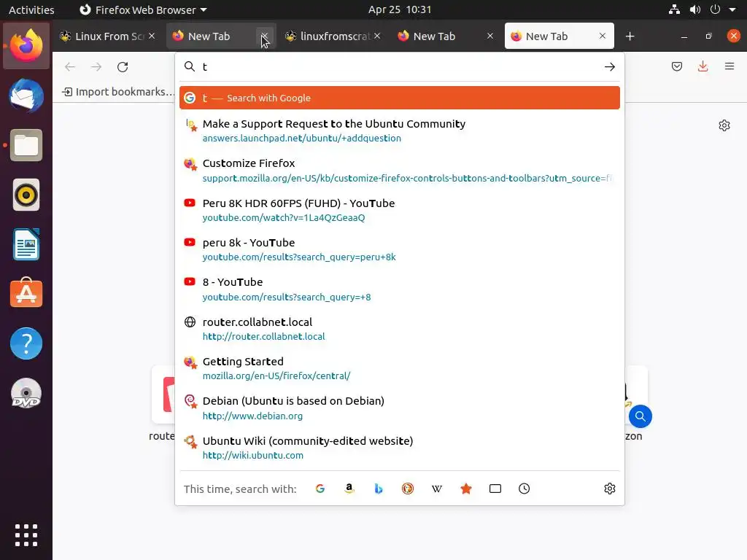Close the active New Tab
747x560 pixels.
(x=603, y=36)
